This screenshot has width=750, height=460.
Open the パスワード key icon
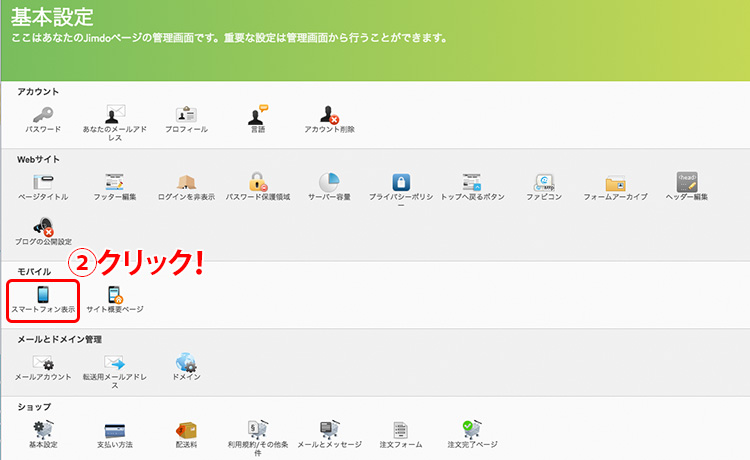point(43,115)
